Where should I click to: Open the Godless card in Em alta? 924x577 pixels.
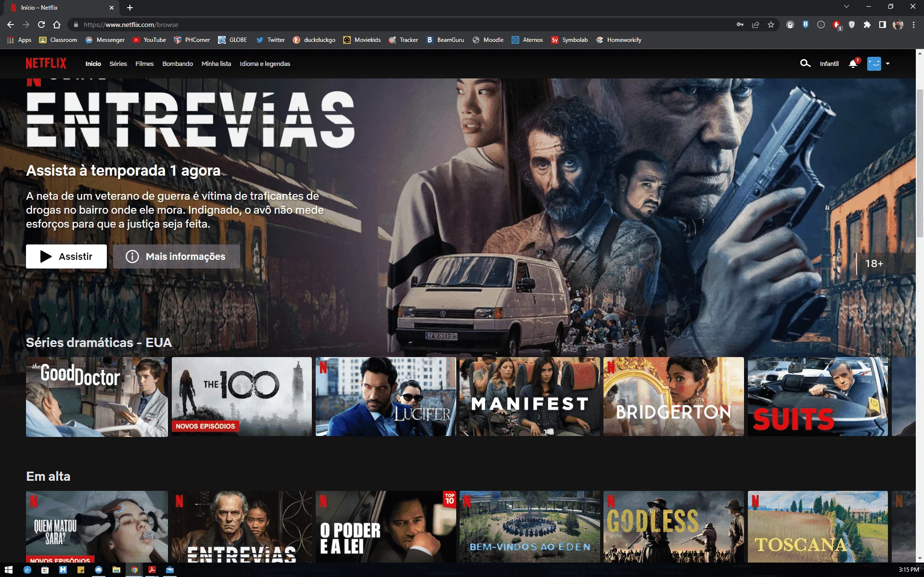tap(674, 526)
